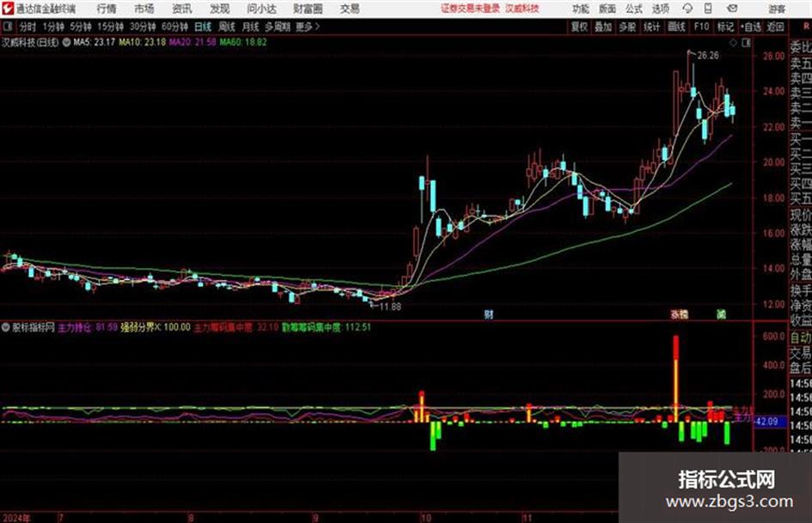Click the 强弱分界X: 100.00 label
This screenshot has width=812, height=523.
(156, 327)
